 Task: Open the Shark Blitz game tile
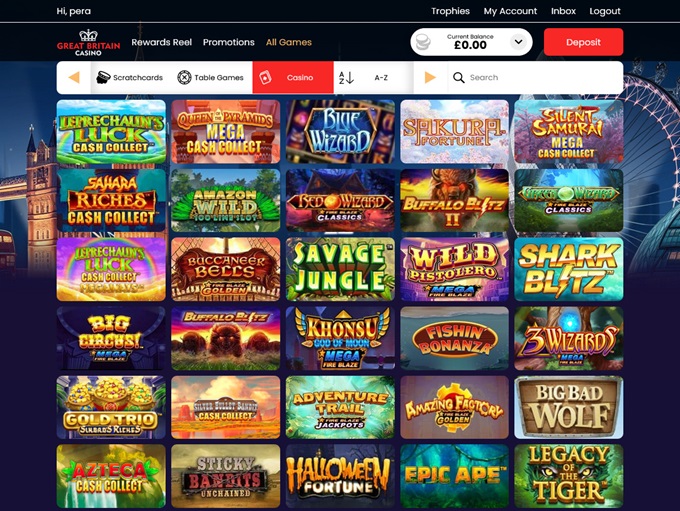[569, 269]
